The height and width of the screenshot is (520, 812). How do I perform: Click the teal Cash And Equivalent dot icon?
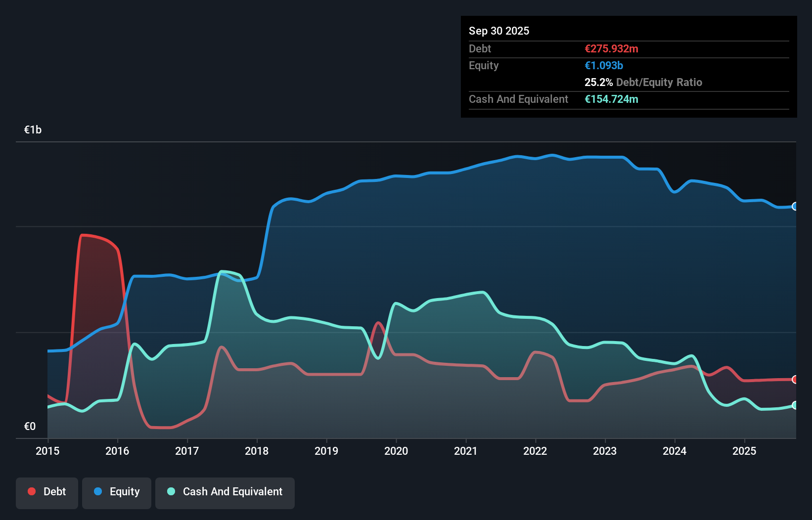[x=170, y=492]
